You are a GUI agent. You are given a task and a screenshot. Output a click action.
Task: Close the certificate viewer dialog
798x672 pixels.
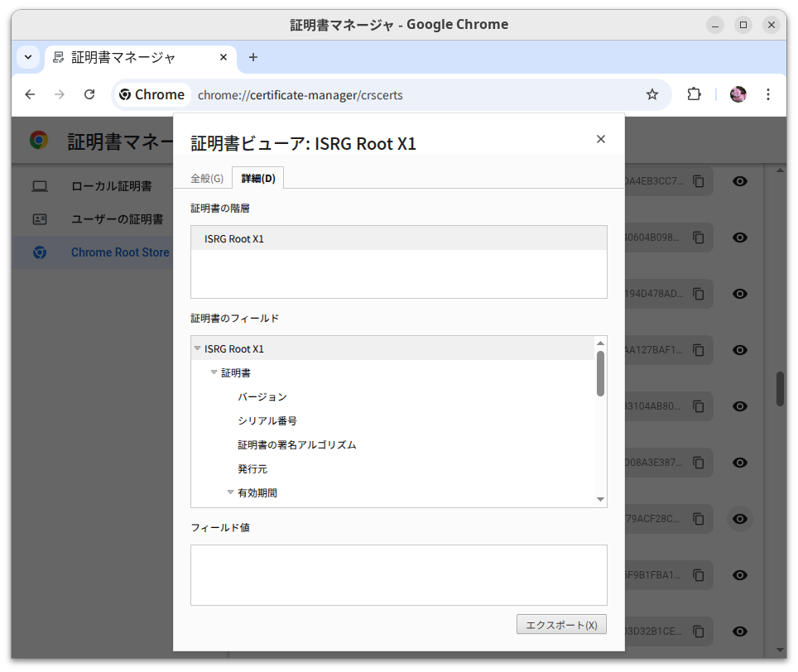[x=601, y=139]
